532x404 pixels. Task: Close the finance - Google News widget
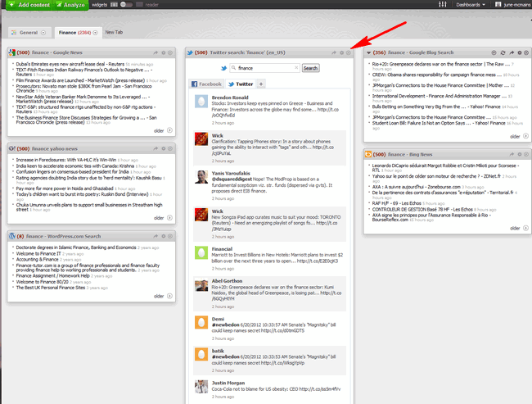[170, 52]
